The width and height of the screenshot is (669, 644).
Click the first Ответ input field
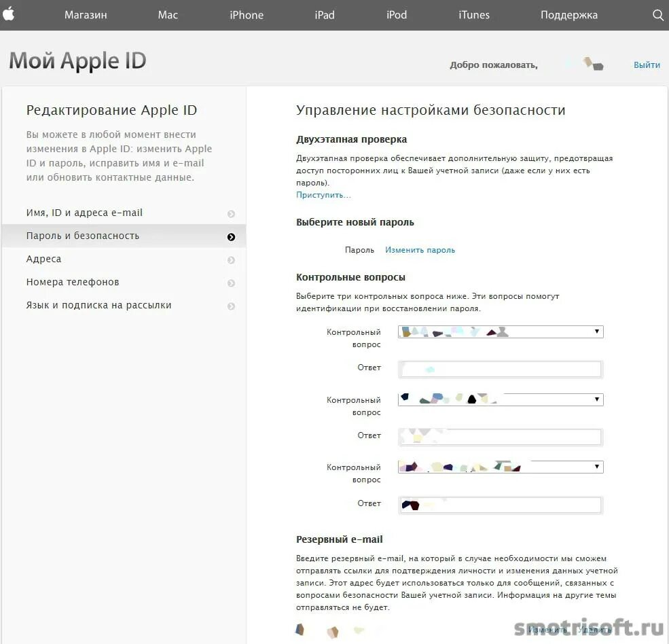500,369
